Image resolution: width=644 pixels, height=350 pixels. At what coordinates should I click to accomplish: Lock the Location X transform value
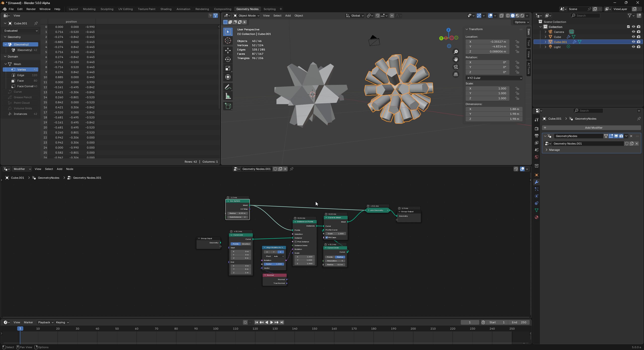pyautogui.click(x=517, y=42)
